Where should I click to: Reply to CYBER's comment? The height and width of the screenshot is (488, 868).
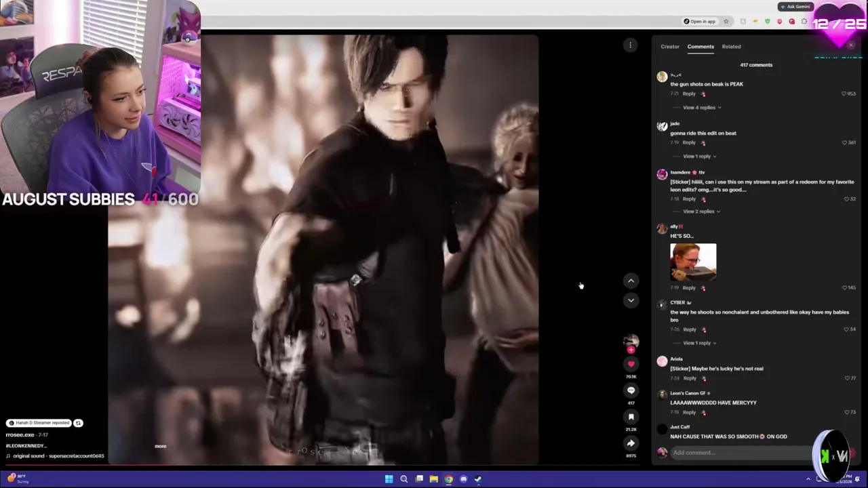[689, 329]
